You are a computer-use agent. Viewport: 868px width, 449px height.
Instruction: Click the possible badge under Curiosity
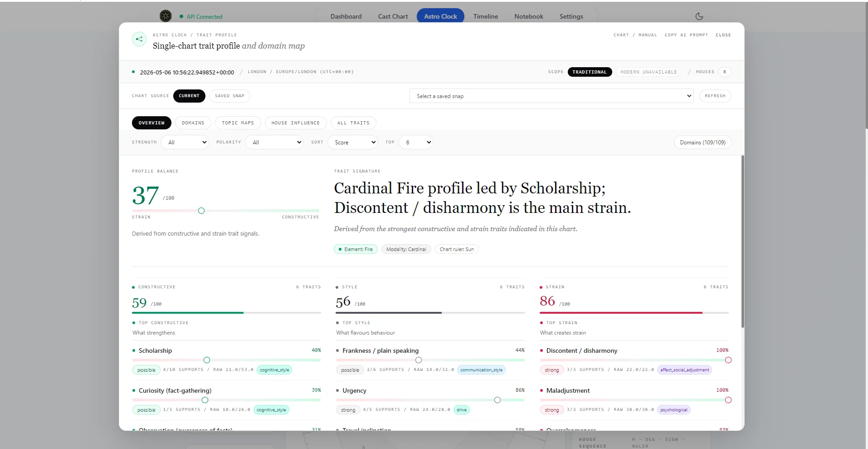click(x=146, y=410)
